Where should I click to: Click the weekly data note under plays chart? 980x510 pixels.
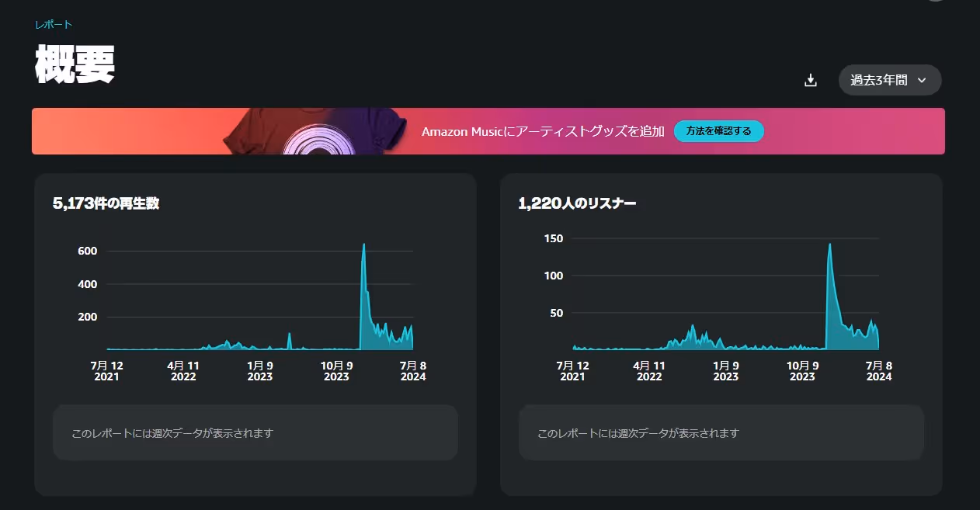coord(172,433)
